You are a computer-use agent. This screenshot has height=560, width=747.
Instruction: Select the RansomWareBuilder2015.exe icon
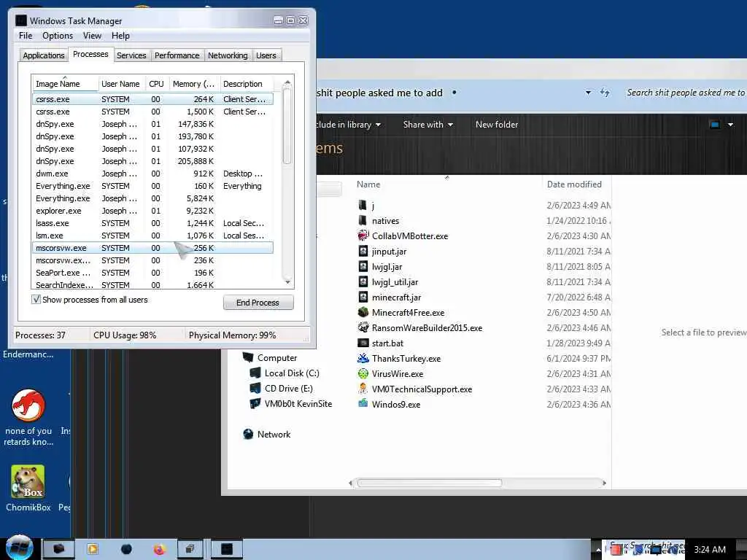363,327
